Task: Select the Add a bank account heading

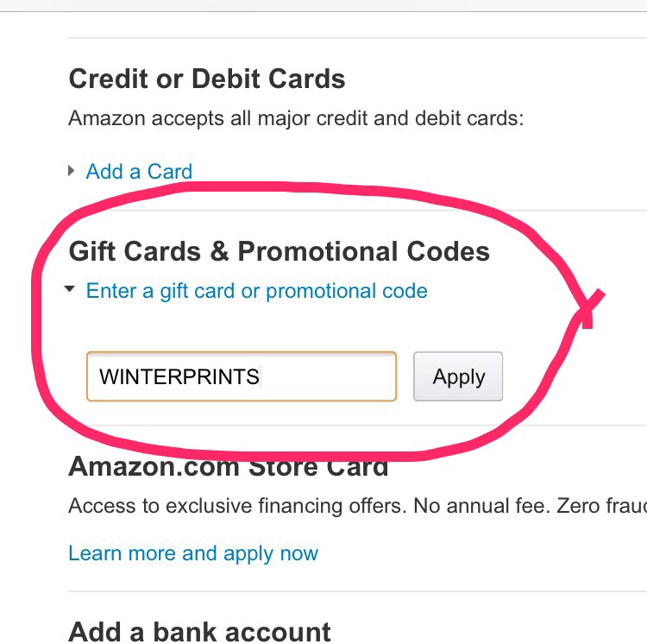Action: click(199, 631)
